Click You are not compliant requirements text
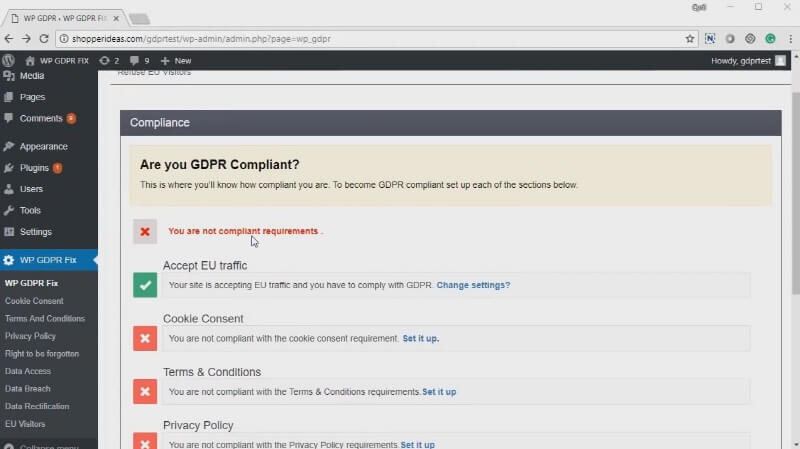The height and width of the screenshot is (449, 800). pyautogui.click(x=244, y=231)
